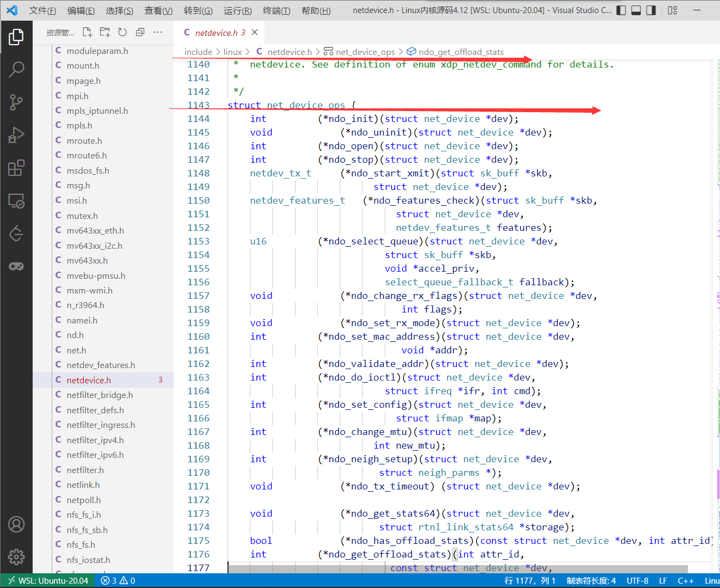Open the errors and warnings problems indicator

click(x=118, y=580)
